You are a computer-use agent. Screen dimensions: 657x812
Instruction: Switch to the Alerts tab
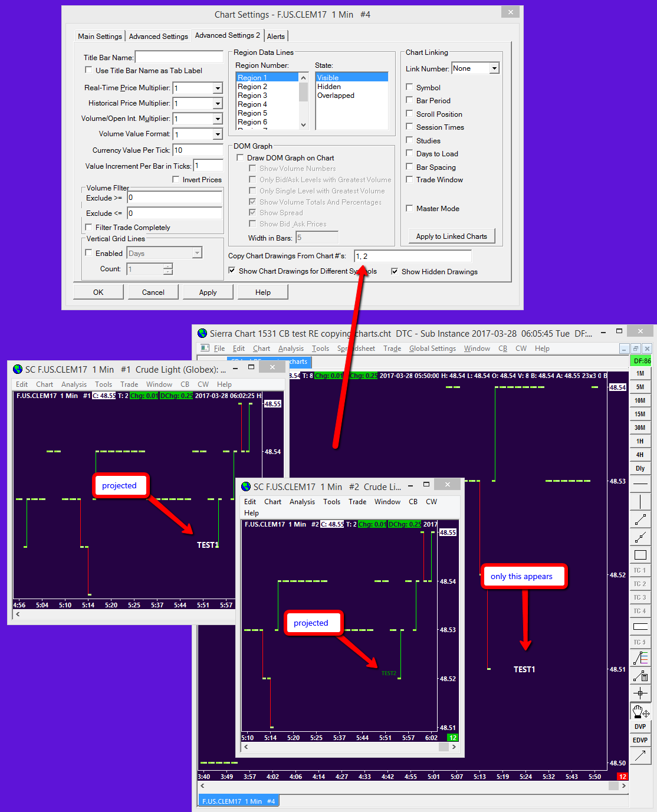pyautogui.click(x=276, y=36)
